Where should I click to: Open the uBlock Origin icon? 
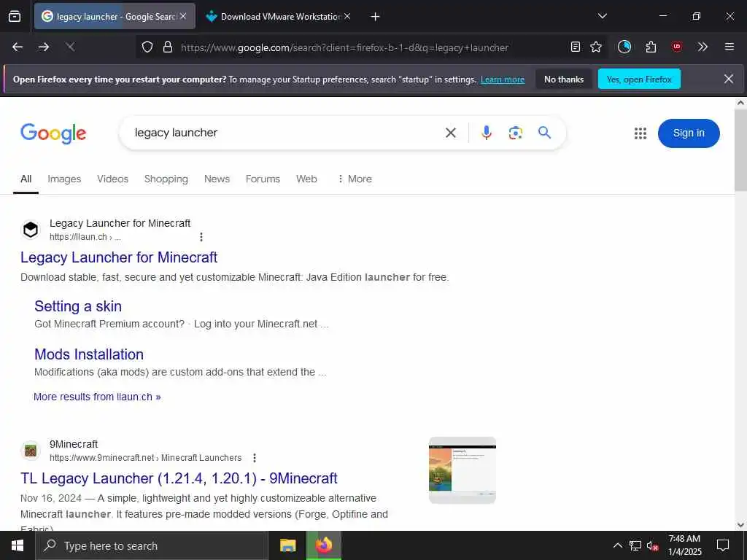[x=676, y=47]
